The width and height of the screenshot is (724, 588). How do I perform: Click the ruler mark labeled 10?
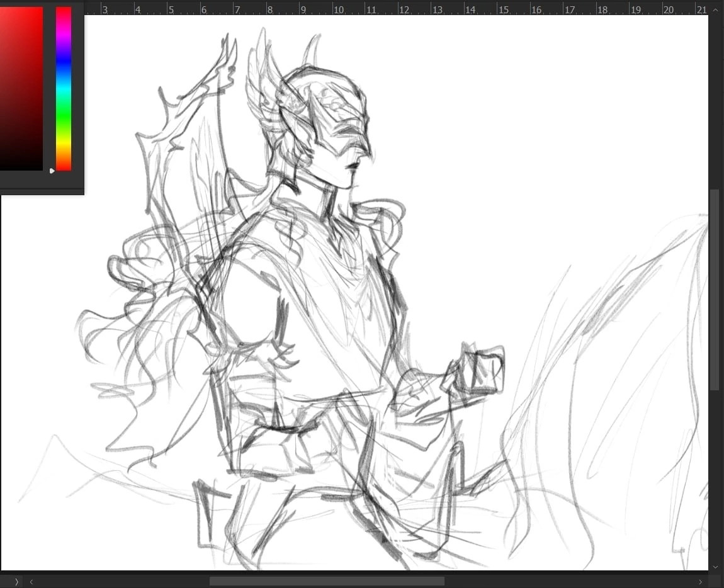[339, 9]
